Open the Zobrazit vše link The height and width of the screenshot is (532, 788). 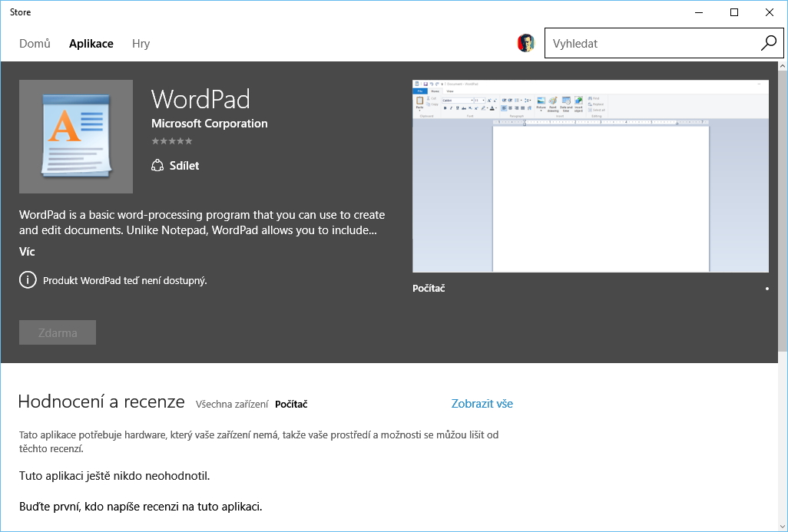482,404
